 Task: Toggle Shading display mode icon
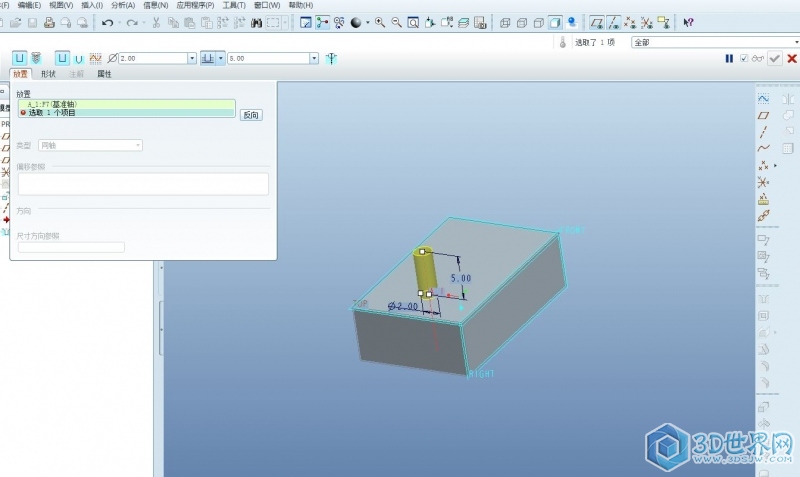(555, 22)
